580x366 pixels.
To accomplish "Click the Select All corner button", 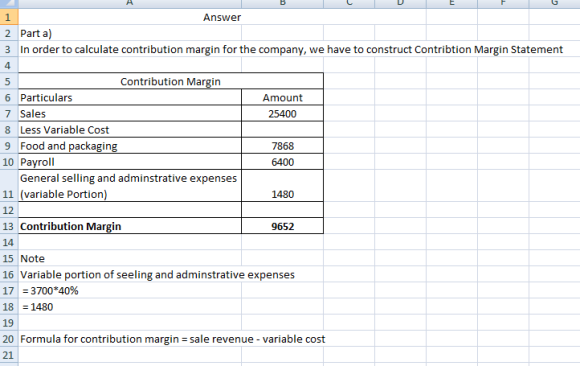I will (9, 4).
